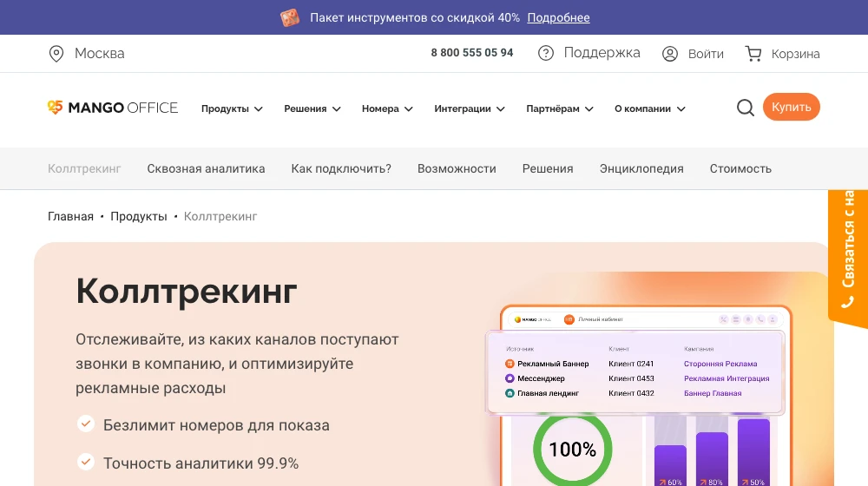Open the Партнёрам dropdown
This screenshot has height=486, width=868.
tap(560, 109)
